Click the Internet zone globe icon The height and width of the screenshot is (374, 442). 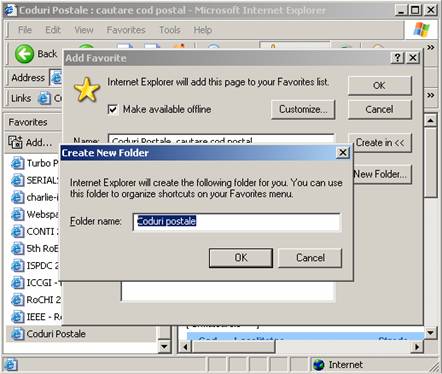pyautogui.click(x=319, y=365)
